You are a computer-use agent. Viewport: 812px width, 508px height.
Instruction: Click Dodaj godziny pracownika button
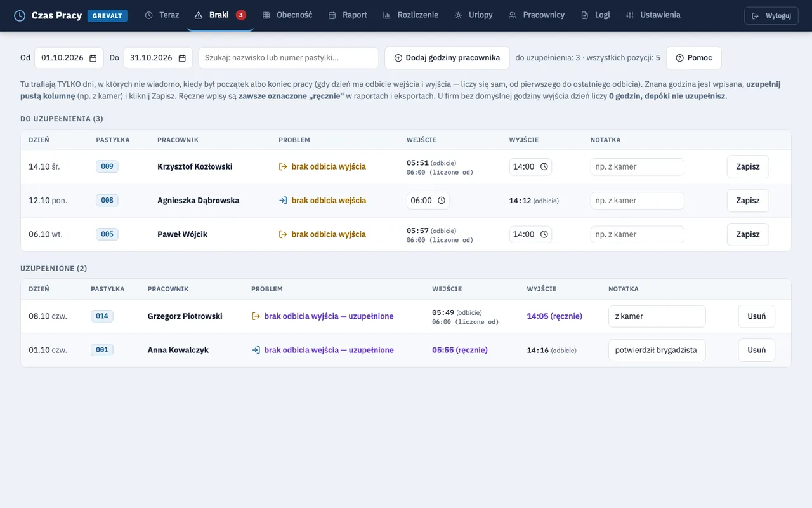pos(447,58)
